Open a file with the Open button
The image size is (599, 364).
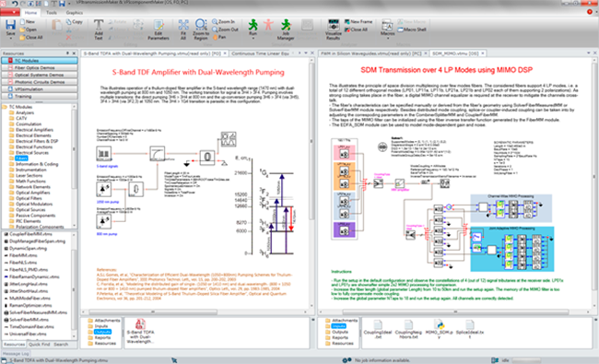coord(29,29)
